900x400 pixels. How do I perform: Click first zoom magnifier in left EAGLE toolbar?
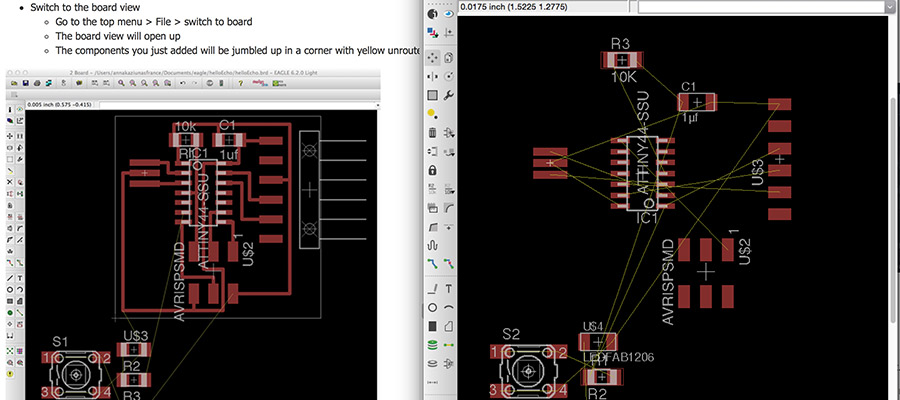click(121, 83)
